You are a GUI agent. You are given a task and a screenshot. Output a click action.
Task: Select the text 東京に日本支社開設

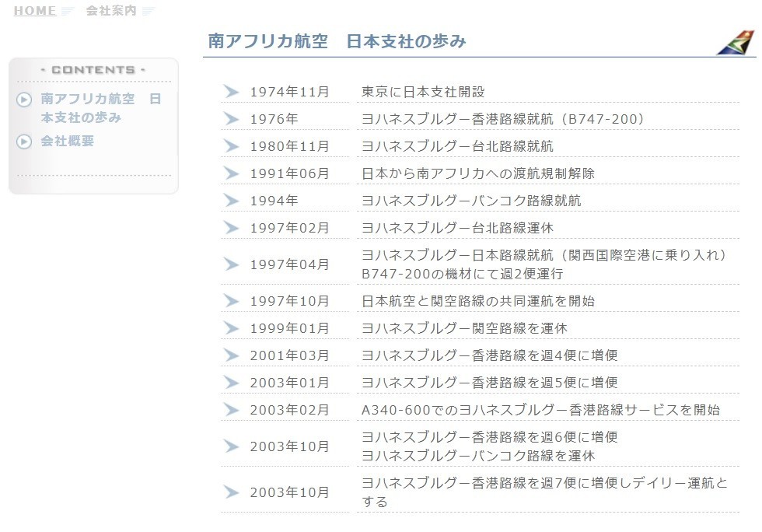point(423,92)
